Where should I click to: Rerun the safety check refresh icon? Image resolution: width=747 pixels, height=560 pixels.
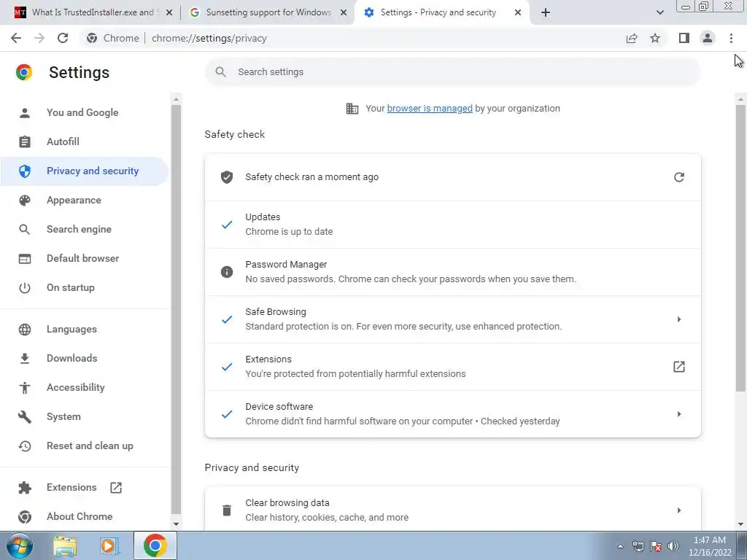[x=679, y=177]
